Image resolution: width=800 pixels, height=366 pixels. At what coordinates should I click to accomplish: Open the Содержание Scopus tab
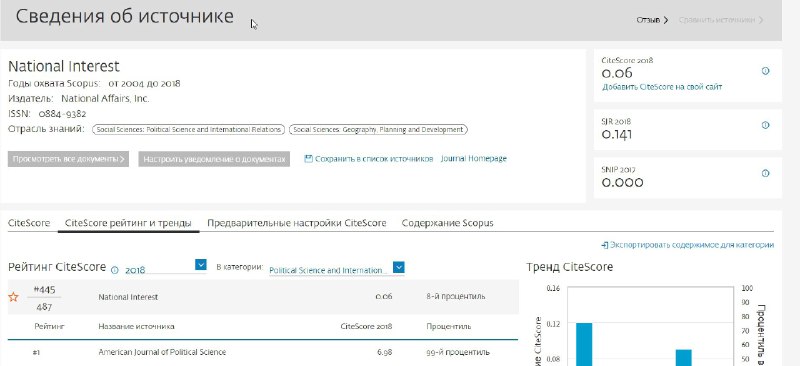click(x=447, y=223)
